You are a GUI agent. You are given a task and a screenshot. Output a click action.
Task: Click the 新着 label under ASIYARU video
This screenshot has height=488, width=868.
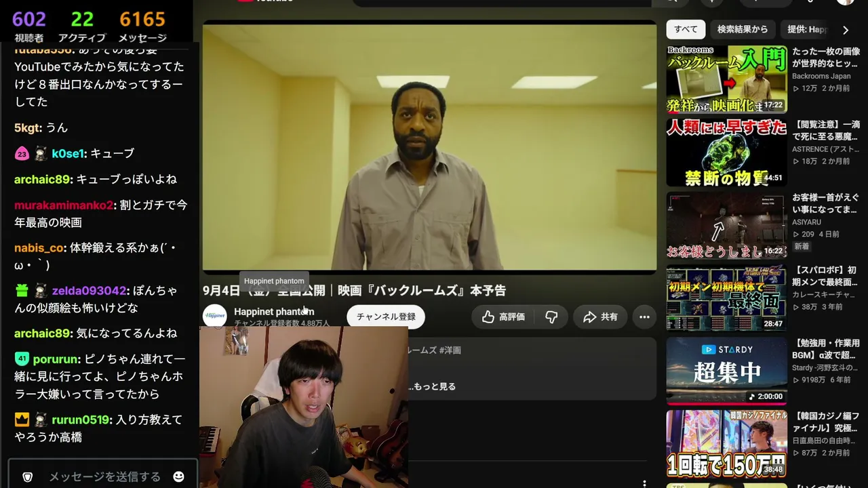point(802,246)
